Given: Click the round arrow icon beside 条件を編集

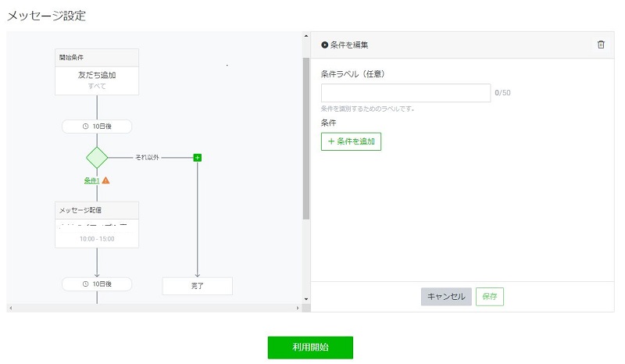Looking at the screenshot, I should 324,45.
